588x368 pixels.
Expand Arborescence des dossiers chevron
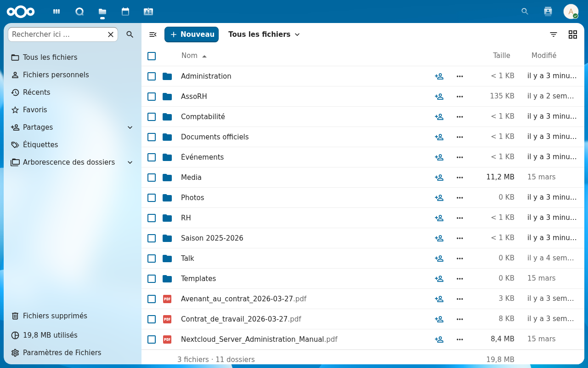[130, 162]
